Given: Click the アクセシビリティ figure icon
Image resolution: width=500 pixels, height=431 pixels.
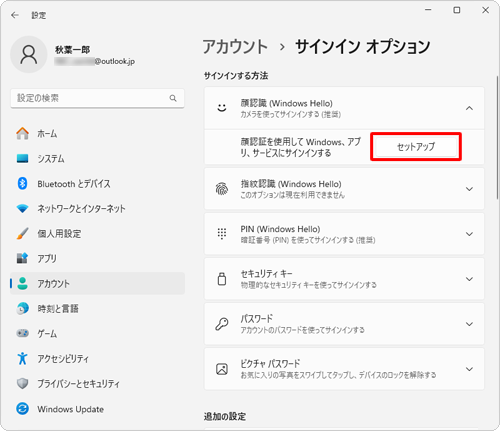Looking at the screenshot, I should pyautogui.click(x=22, y=358).
